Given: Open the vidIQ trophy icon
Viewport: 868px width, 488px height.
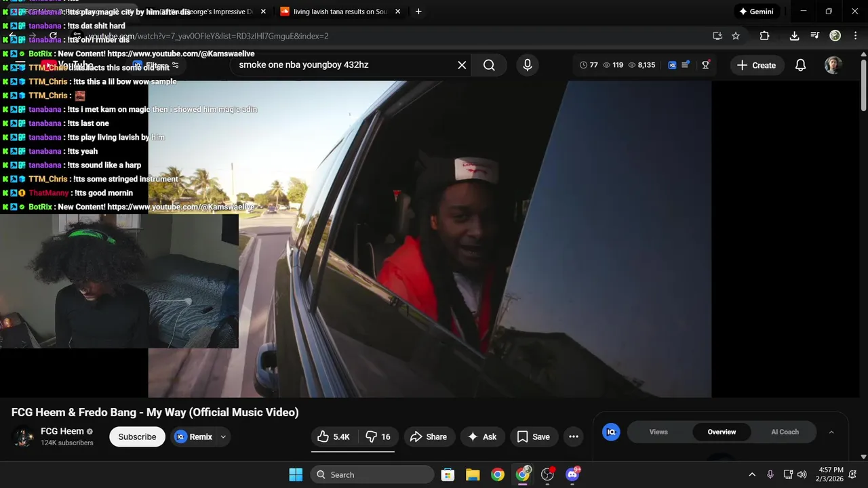Looking at the screenshot, I should [x=705, y=65].
